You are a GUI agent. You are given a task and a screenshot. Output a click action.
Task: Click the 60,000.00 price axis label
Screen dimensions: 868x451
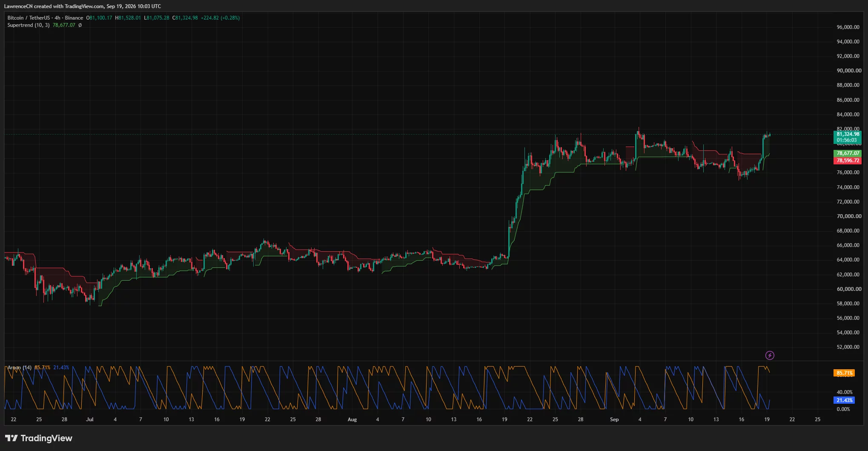coord(848,289)
